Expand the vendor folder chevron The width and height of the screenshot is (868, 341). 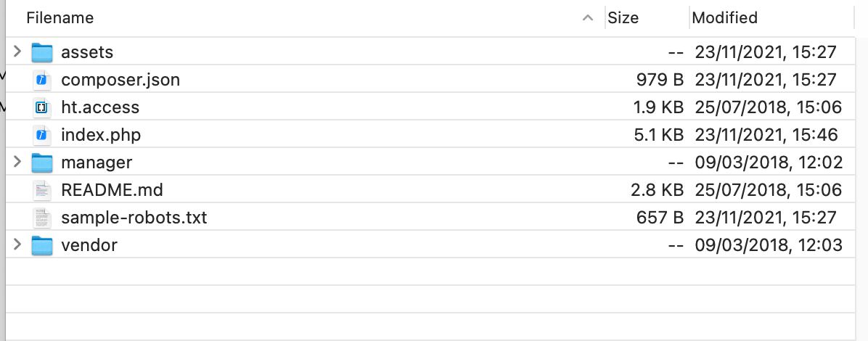pos(17,244)
